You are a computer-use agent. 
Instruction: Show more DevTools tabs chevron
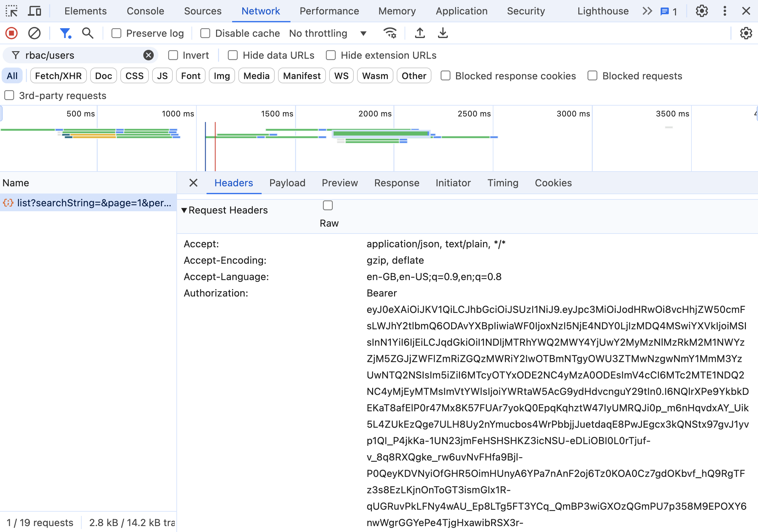coord(647,11)
